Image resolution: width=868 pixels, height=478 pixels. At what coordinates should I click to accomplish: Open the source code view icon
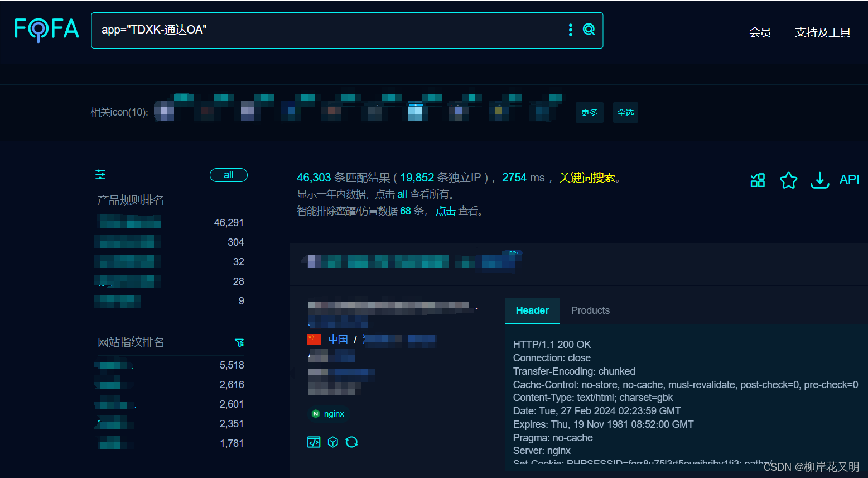click(x=314, y=442)
